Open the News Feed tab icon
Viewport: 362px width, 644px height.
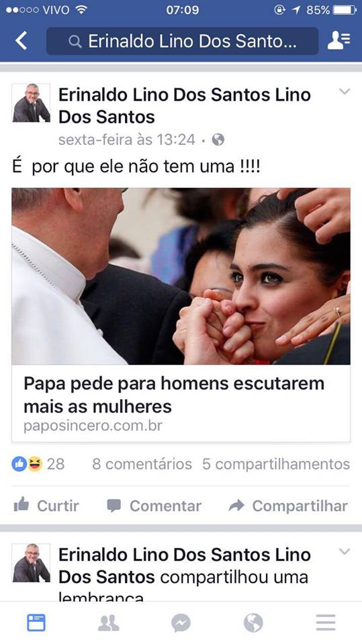click(36, 623)
